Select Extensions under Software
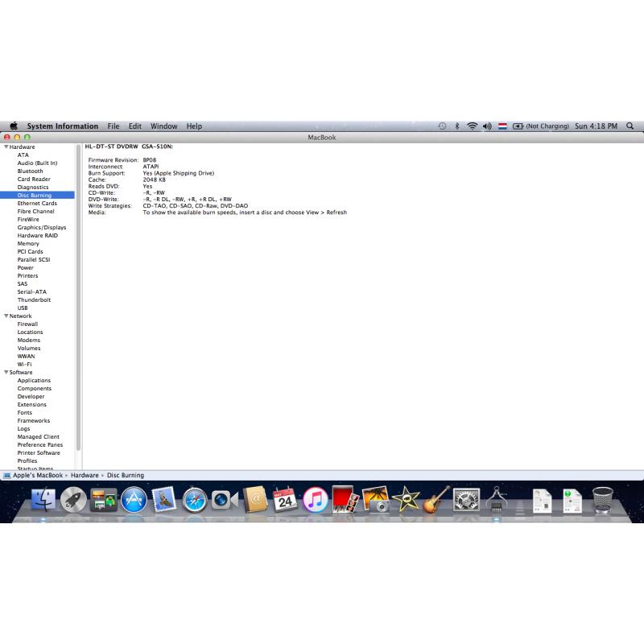Image resolution: width=644 pixels, height=644 pixels. click(x=31, y=405)
